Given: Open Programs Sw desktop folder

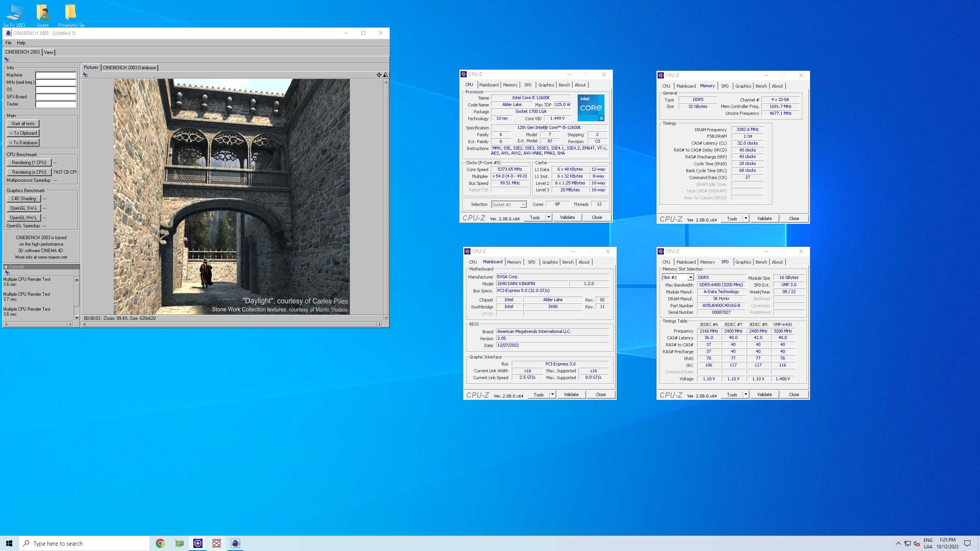Looking at the screenshot, I should pos(71,15).
